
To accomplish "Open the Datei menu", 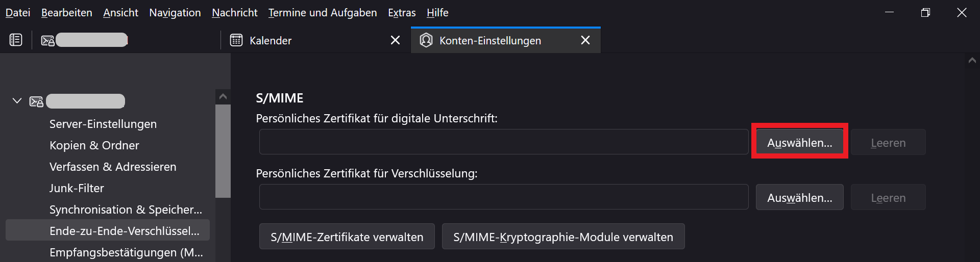I will [18, 13].
